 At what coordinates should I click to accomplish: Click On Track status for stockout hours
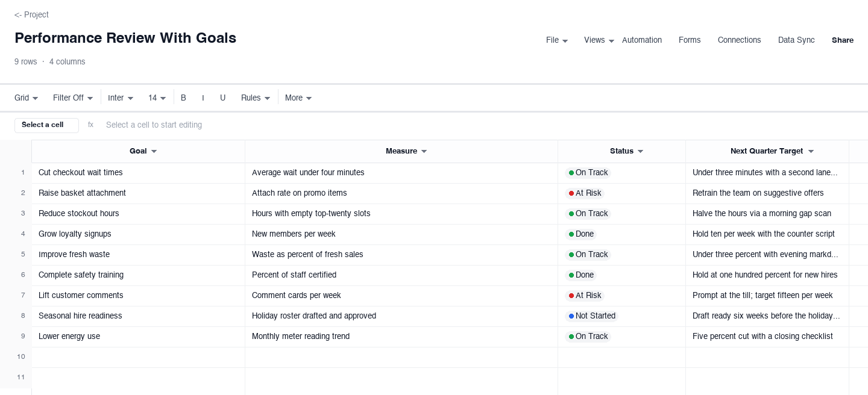click(588, 214)
